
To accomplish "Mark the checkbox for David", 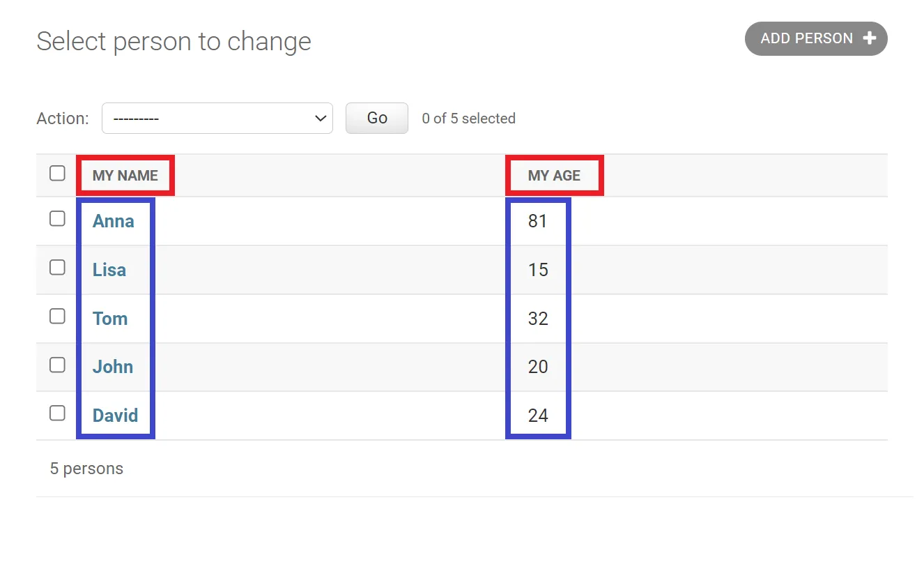I will (x=57, y=413).
